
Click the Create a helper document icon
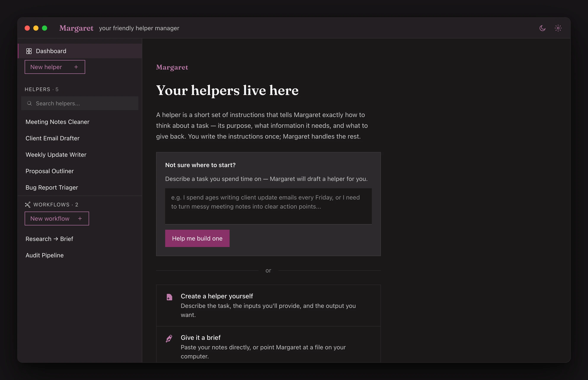[x=169, y=297]
